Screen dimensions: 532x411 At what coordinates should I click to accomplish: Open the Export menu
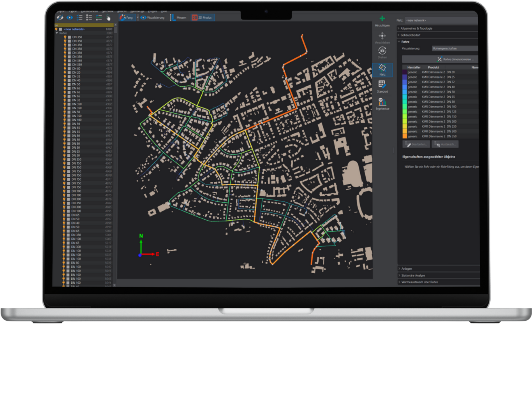coord(74,11)
